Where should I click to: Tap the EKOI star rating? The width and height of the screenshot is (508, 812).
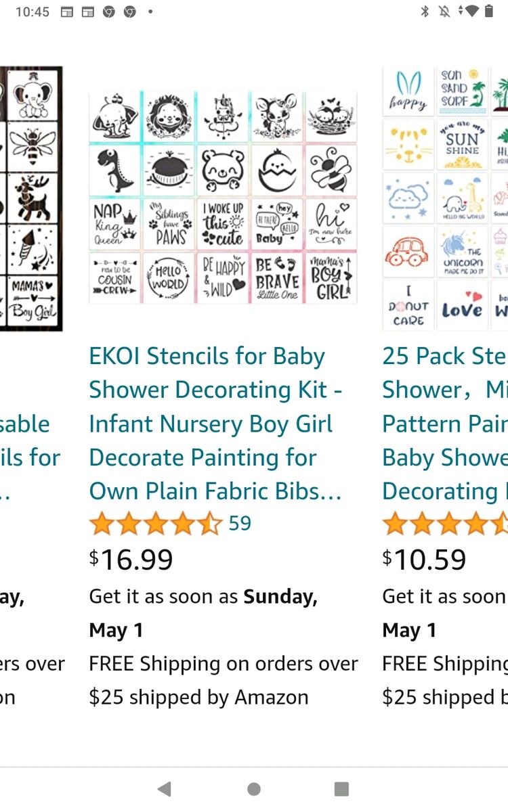click(x=156, y=524)
